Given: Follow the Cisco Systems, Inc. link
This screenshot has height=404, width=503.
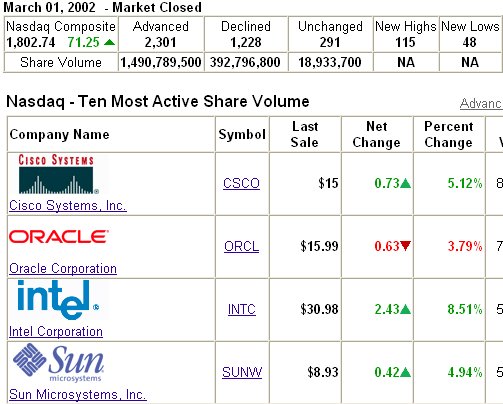Looking at the screenshot, I should point(68,205).
